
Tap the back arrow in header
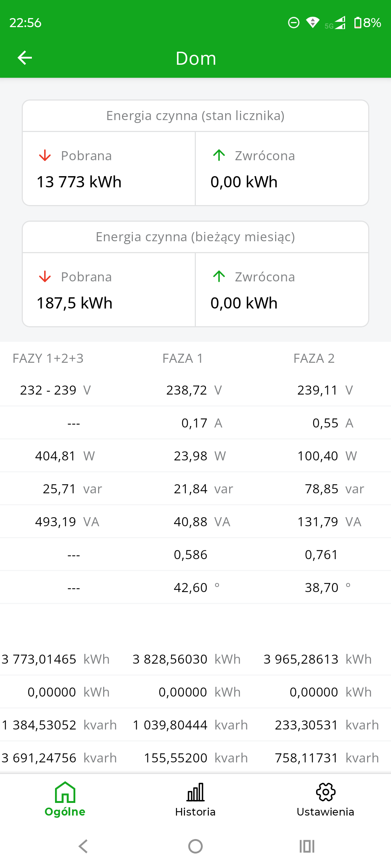(25, 58)
